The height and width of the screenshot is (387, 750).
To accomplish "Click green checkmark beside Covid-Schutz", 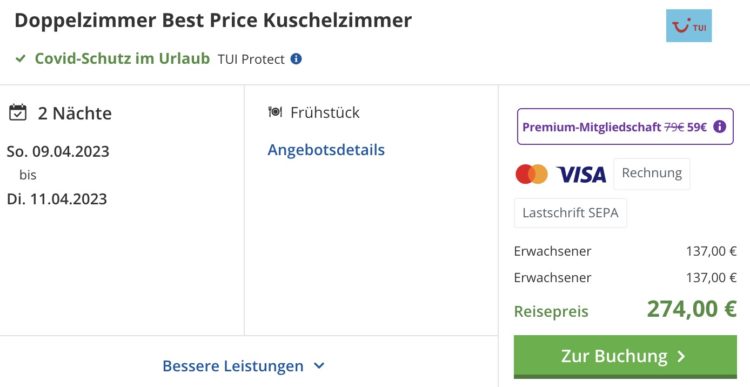I will pos(21,59).
